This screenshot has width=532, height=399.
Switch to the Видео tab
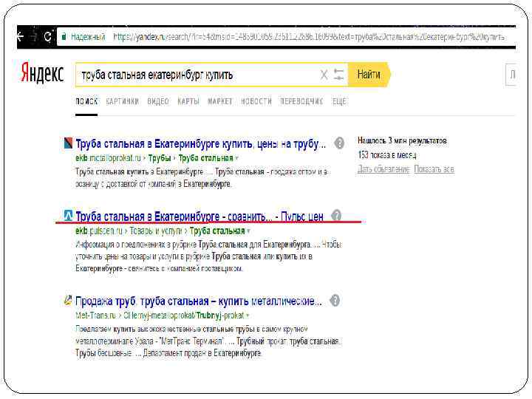coord(158,101)
